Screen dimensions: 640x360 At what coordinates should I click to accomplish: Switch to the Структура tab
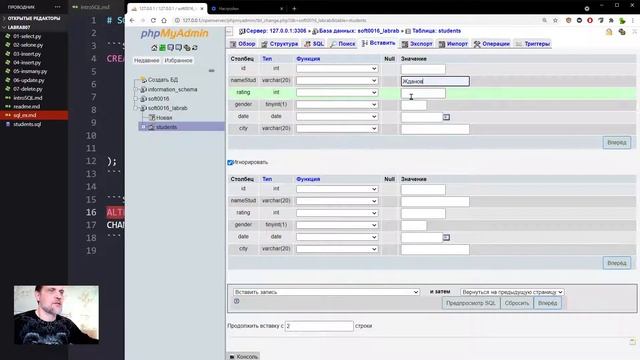coord(280,44)
